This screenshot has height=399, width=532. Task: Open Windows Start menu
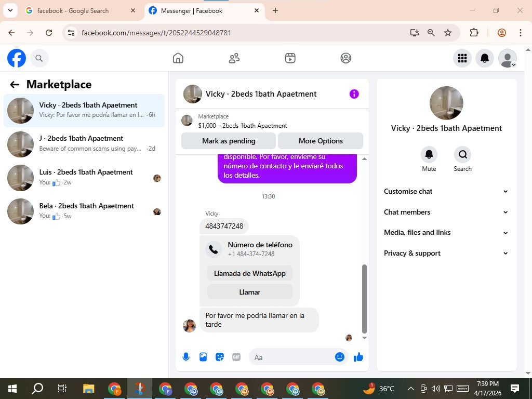[x=12, y=389]
